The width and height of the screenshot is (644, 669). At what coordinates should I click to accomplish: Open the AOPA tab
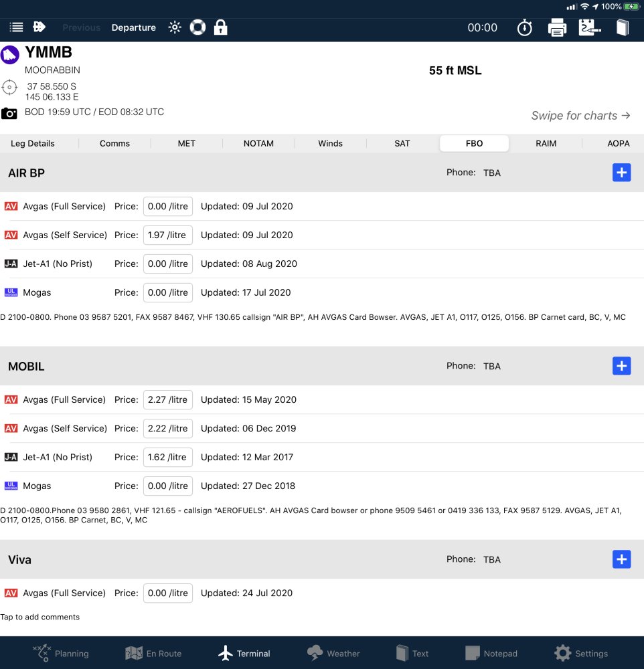click(618, 143)
